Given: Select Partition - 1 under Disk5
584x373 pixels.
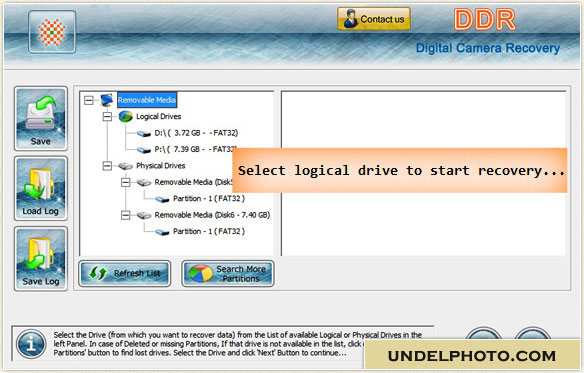Looking at the screenshot, I should (209, 199).
